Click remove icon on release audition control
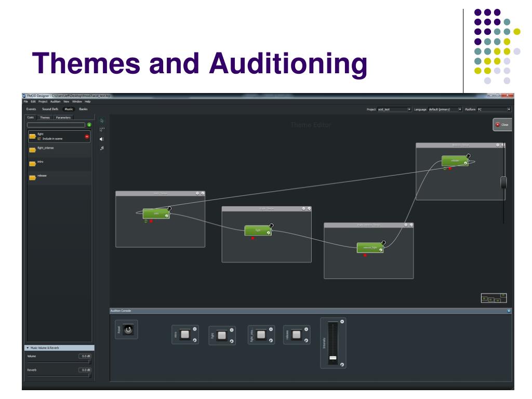 pos(307,329)
